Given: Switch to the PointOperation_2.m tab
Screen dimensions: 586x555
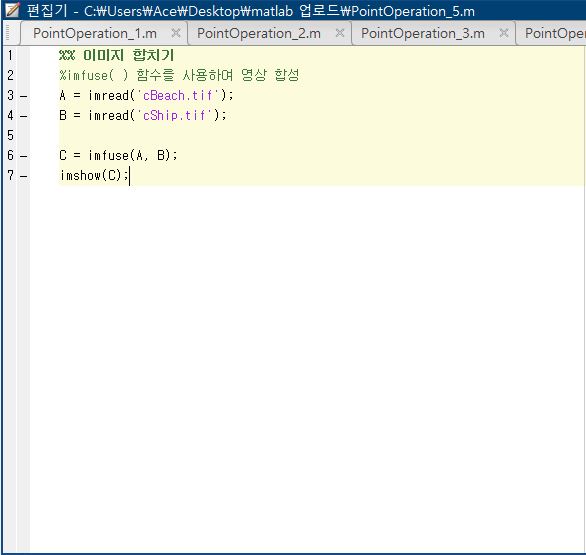Looking at the screenshot, I should [259, 33].
